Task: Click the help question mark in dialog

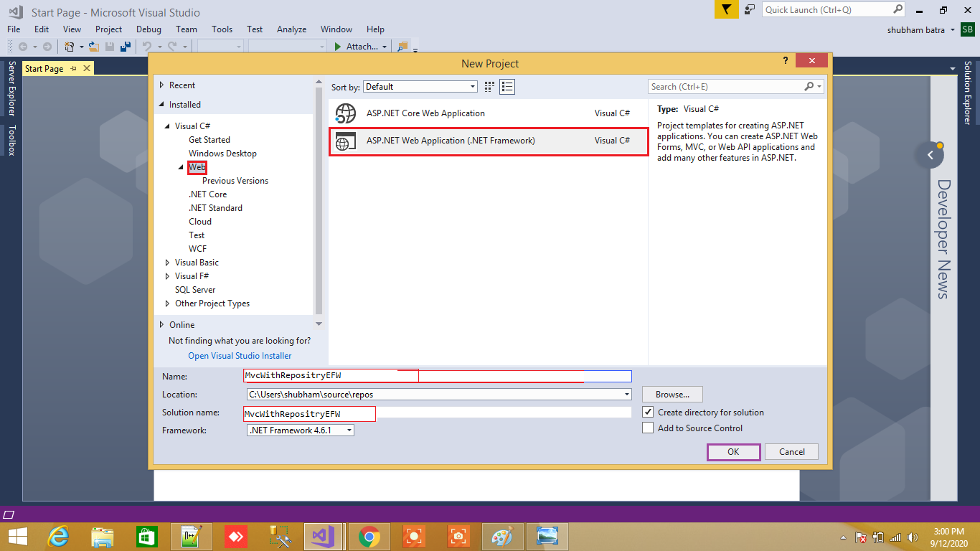Action: click(x=786, y=61)
